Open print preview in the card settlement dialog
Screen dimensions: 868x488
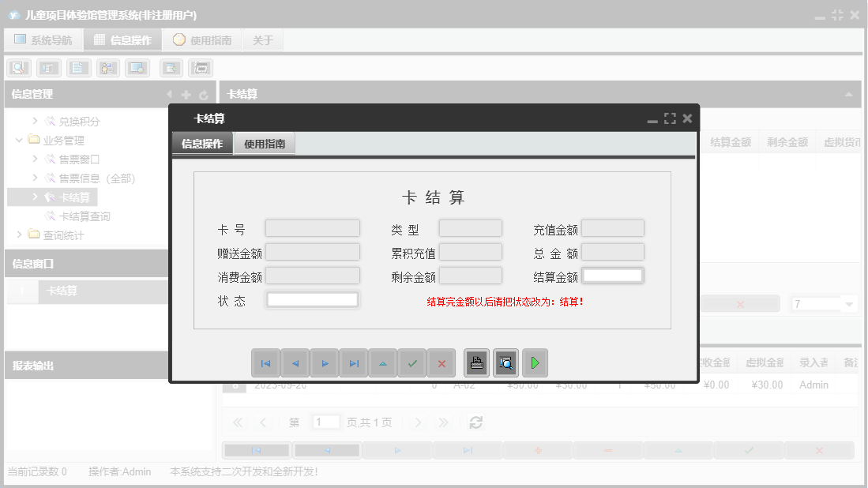click(x=505, y=362)
